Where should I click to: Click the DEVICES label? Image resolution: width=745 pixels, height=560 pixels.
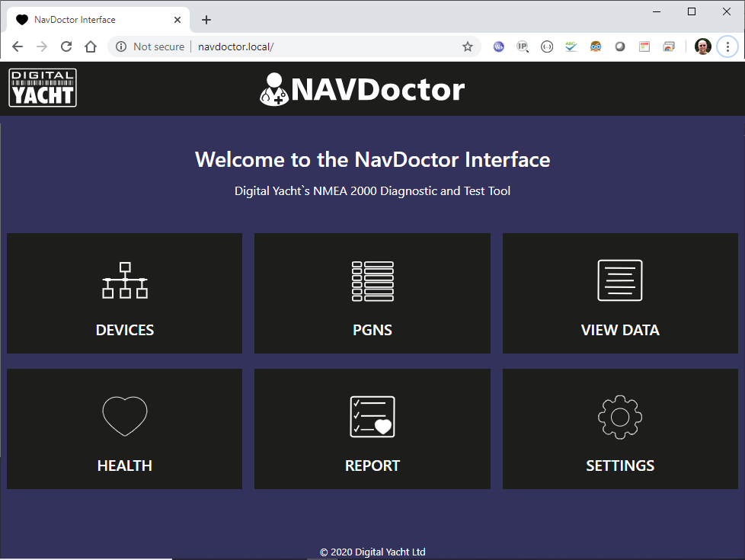point(125,330)
